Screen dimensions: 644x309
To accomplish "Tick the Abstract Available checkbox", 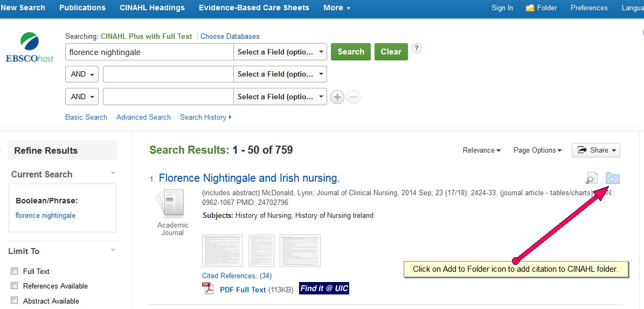I will [15, 300].
